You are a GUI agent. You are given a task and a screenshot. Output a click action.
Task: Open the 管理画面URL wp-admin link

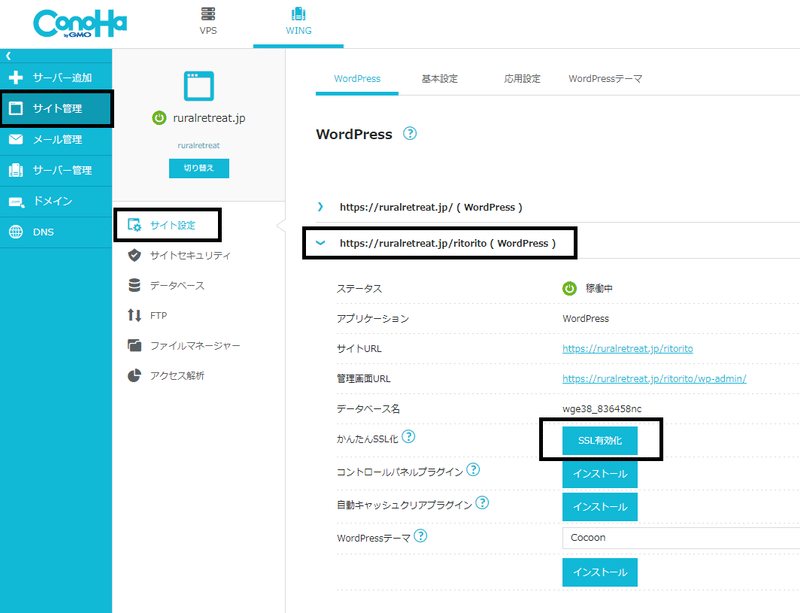654,379
